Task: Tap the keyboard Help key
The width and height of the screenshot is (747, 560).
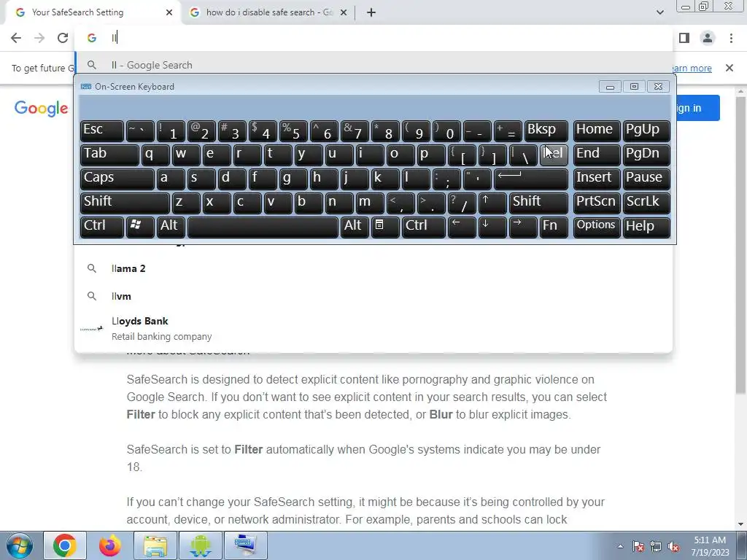Action: coord(646,227)
